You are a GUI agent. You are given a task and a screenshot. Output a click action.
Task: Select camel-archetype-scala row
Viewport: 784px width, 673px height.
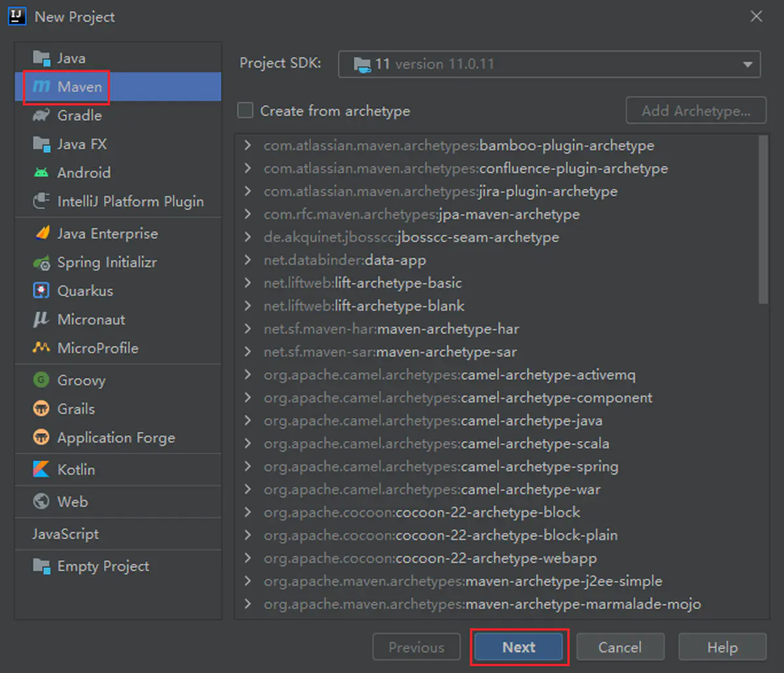(497, 443)
